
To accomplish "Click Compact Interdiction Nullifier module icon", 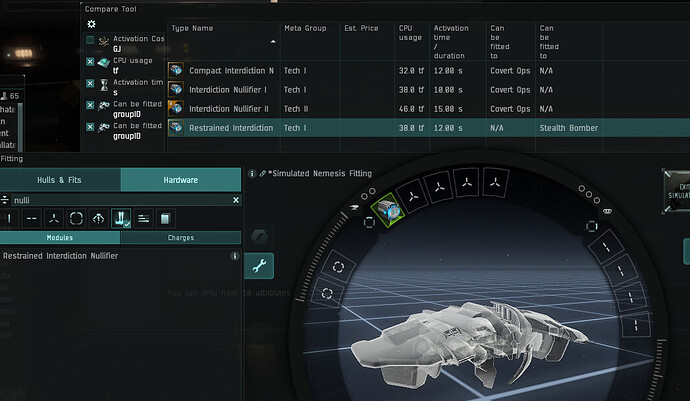I will [x=176, y=70].
